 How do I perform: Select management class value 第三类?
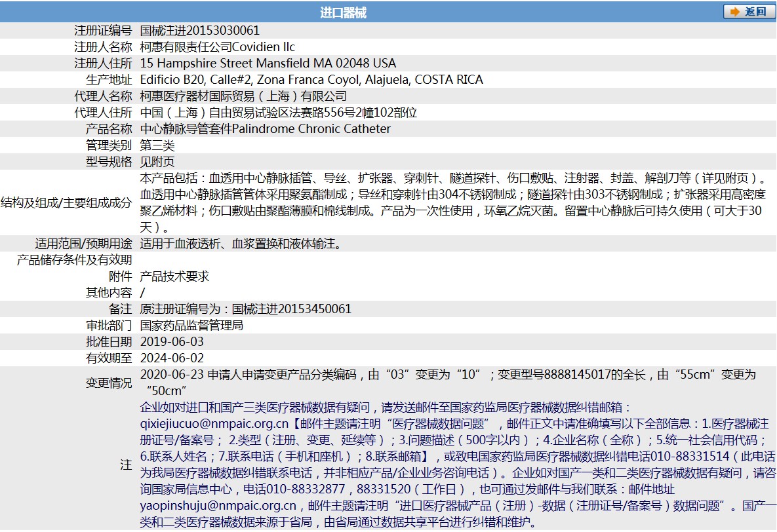(x=157, y=145)
